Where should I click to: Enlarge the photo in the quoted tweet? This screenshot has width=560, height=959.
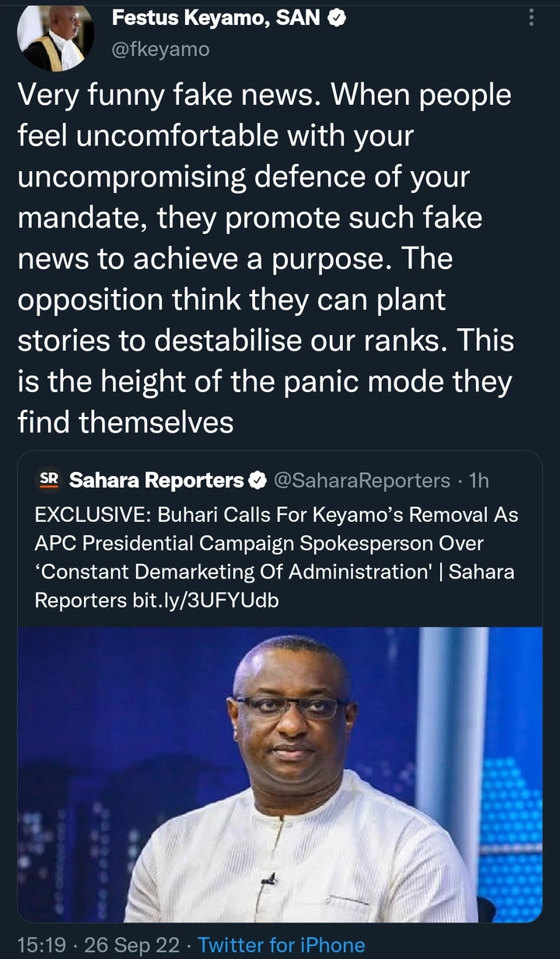pos(280,774)
